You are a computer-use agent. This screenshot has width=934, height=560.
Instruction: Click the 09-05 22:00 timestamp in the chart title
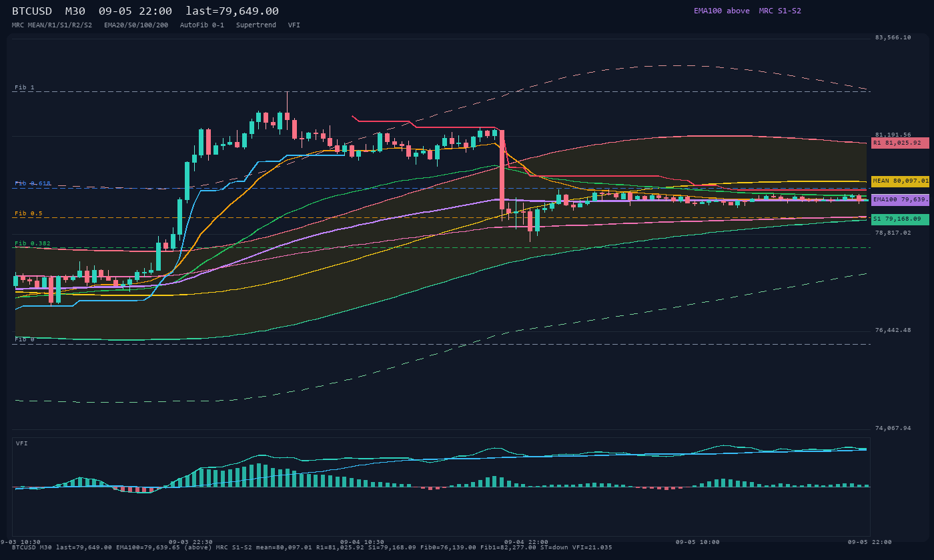tap(135, 11)
